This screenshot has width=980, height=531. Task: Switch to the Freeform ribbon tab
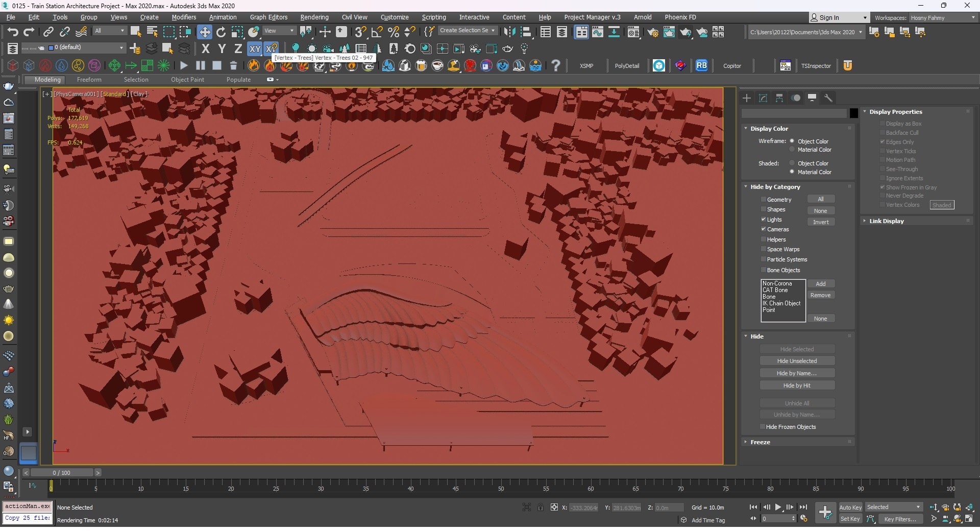coord(89,80)
